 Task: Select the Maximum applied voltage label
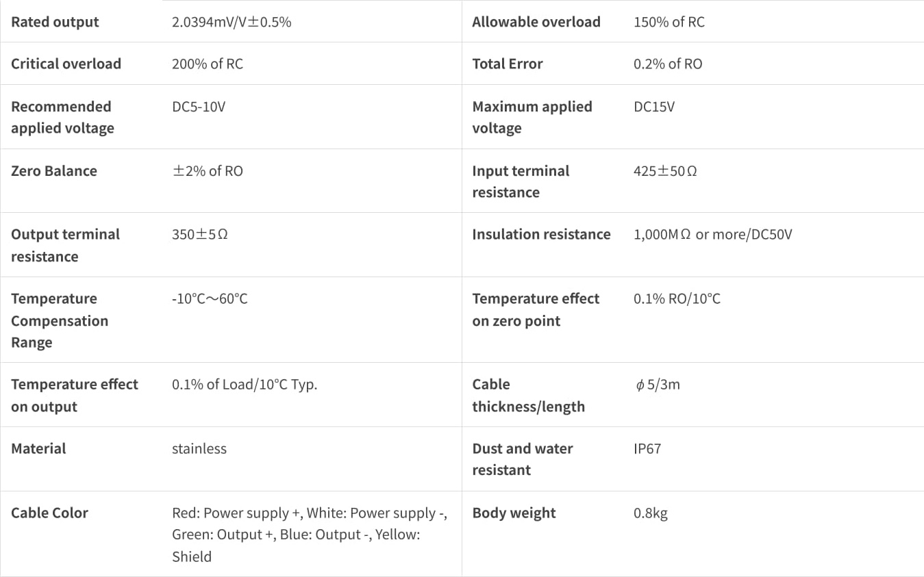pyautogui.click(x=532, y=117)
